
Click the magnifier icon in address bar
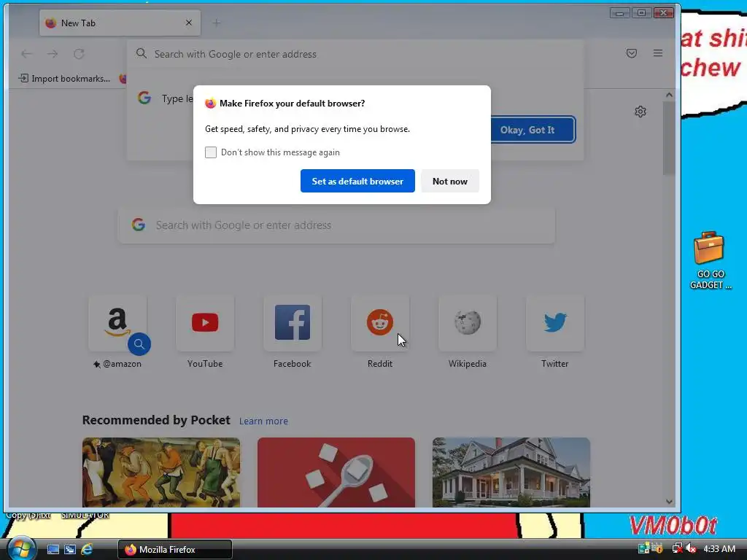(141, 53)
